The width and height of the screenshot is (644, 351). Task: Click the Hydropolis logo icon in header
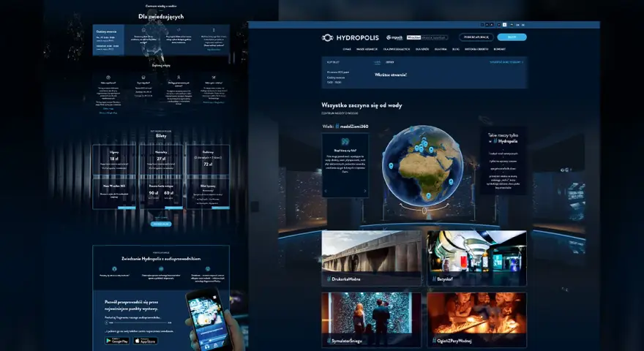(x=327, y=38)
